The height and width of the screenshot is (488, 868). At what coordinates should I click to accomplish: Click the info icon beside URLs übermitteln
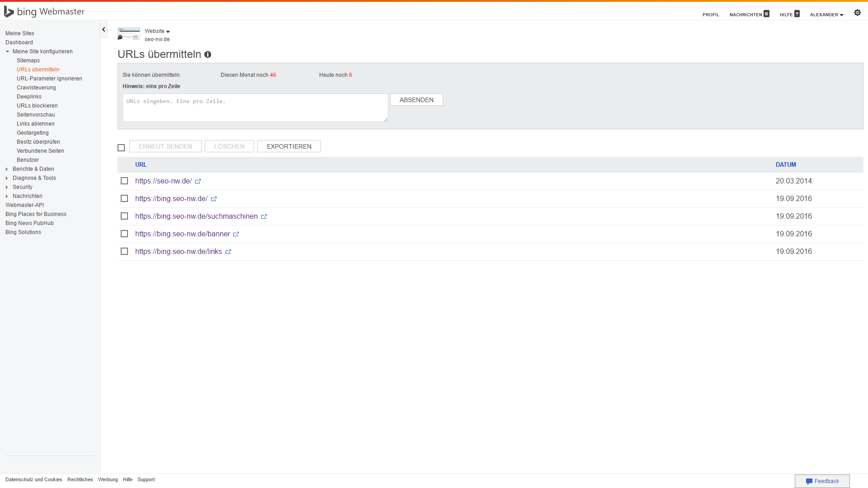[x=208, y=55]
